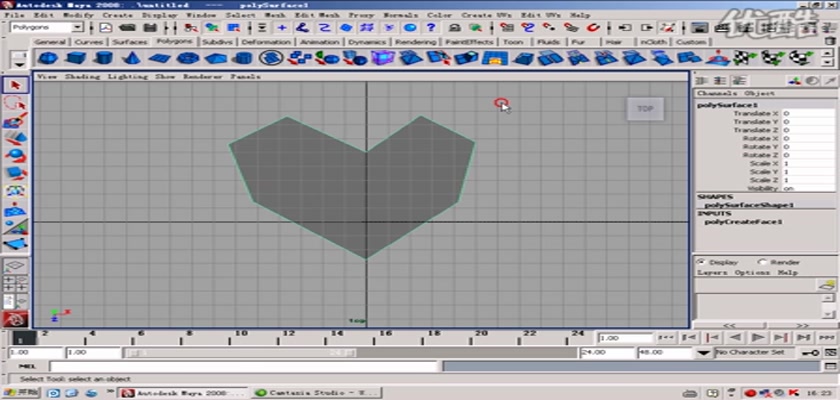Choose the Universal Manipulator tool
840x400 pixels.
[x=15, y=191]
